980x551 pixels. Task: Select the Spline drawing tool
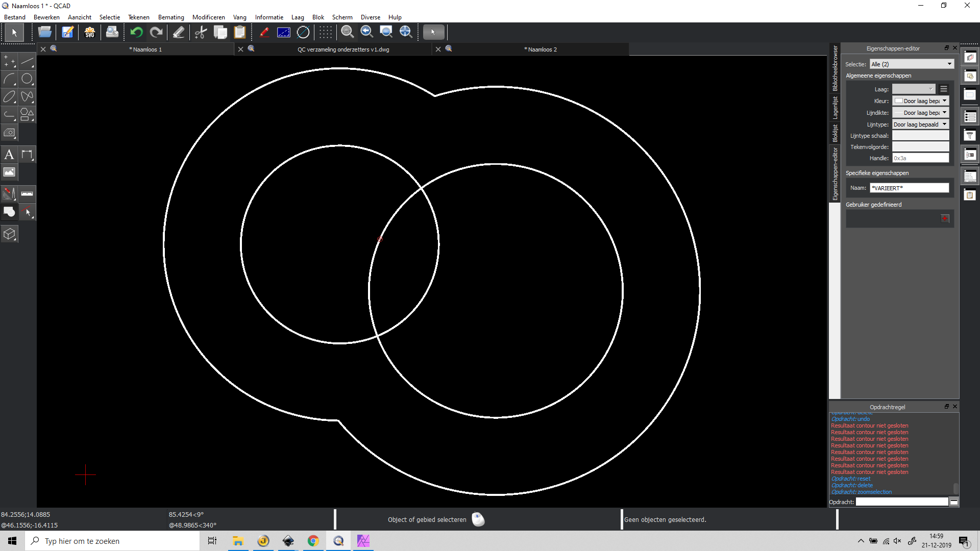[27, 96]
